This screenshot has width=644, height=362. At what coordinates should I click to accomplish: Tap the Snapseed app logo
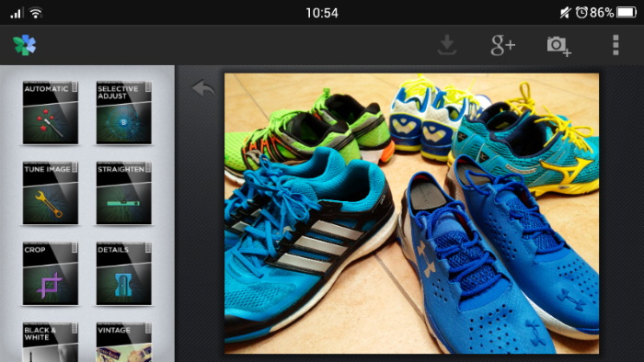[25, 45]
